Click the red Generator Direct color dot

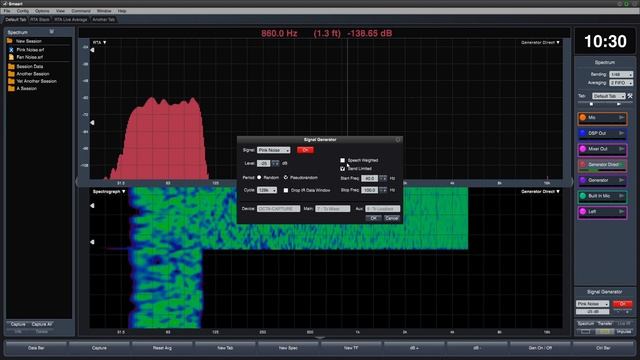coord(583,164)
